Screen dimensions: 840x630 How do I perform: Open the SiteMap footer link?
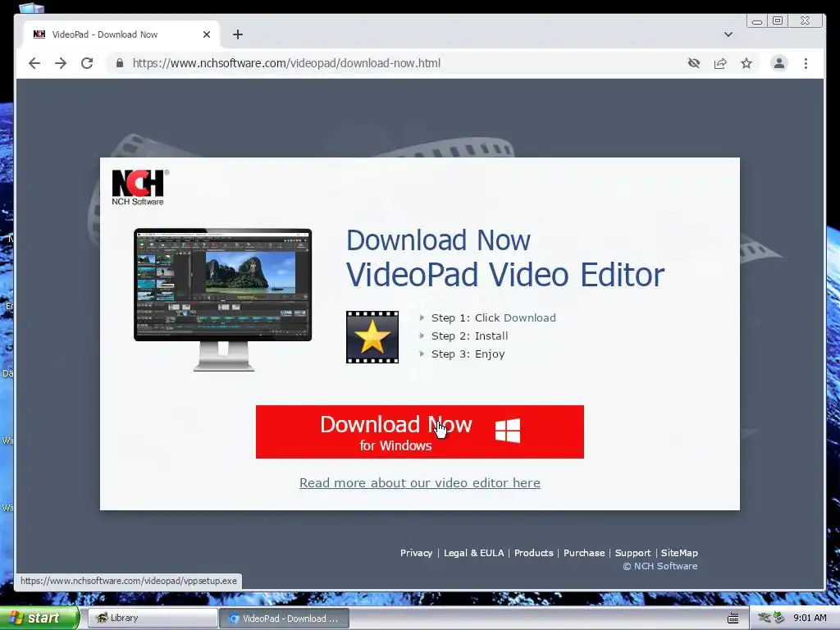click(x=679, y=553)
